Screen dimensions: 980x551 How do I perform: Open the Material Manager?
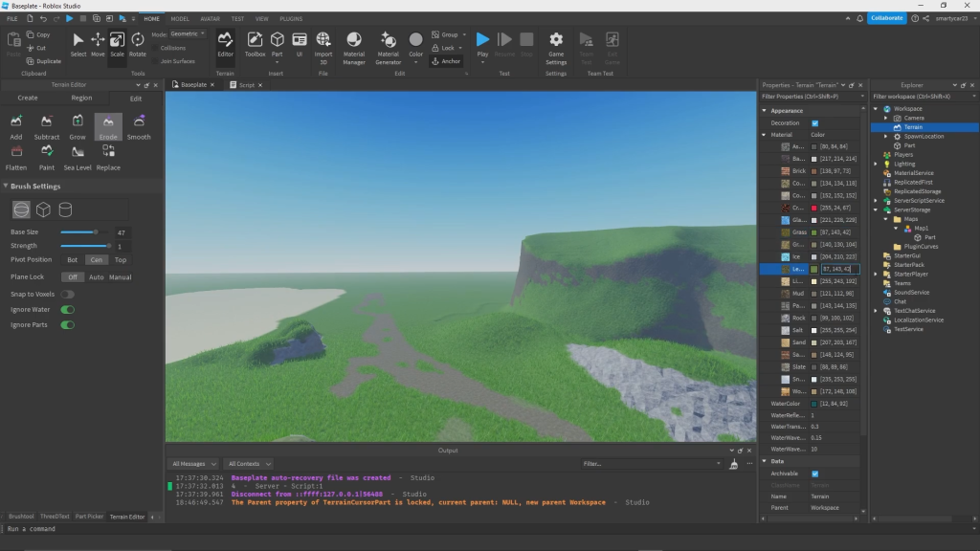[x=354, y=48]
